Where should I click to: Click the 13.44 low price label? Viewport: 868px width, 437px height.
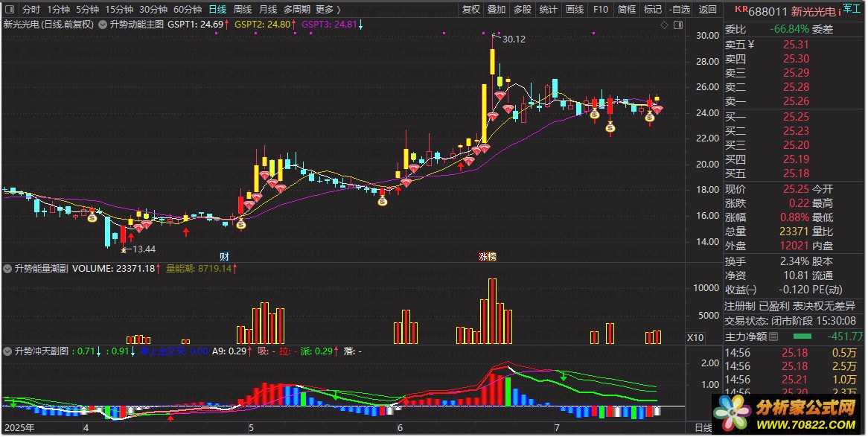(x=144, y=249)
